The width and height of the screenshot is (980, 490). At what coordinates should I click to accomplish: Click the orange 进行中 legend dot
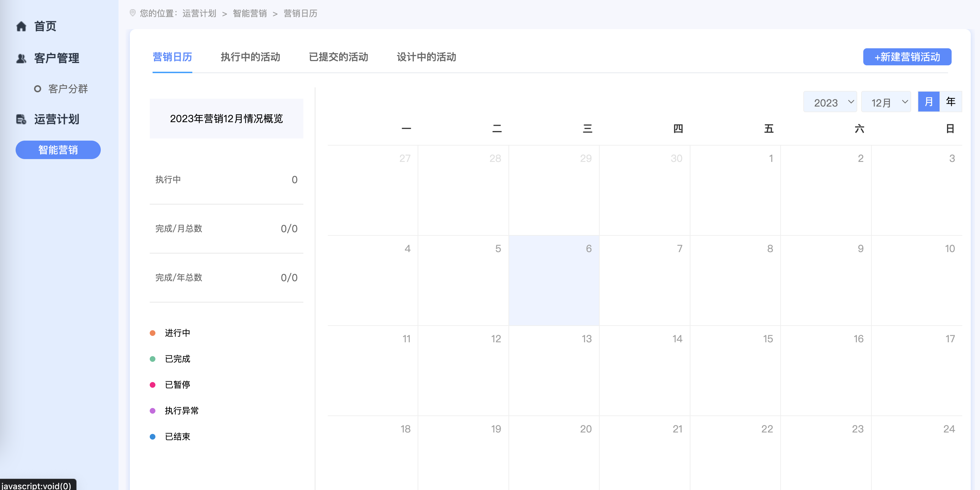153,333
